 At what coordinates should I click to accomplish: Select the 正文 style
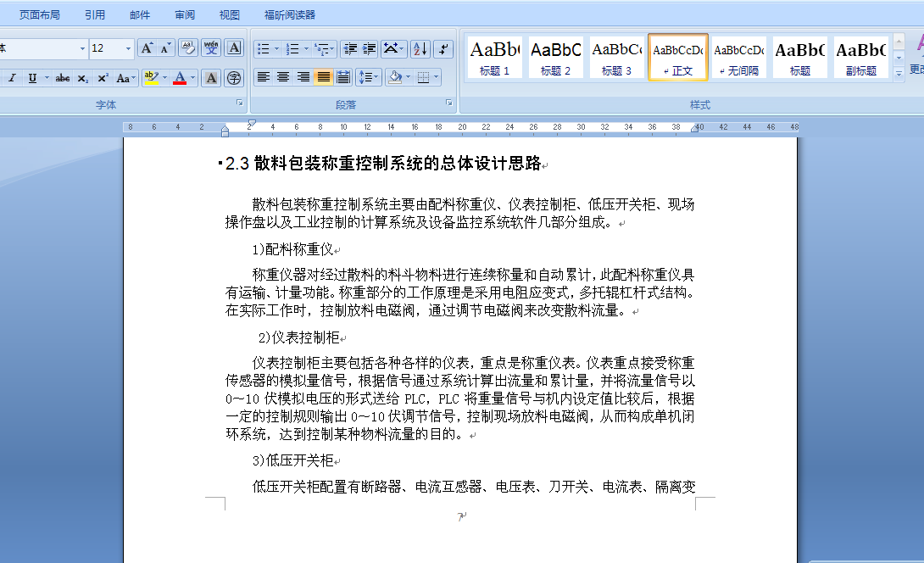coord(677,57)
